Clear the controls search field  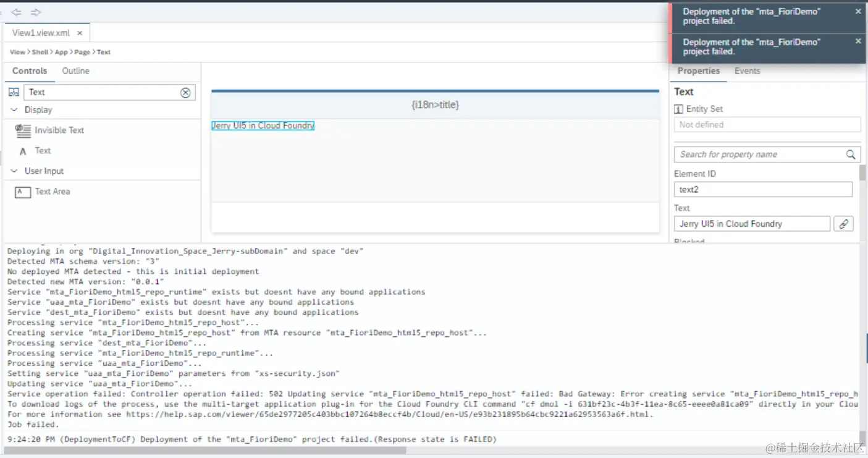(x=185, y=93)
